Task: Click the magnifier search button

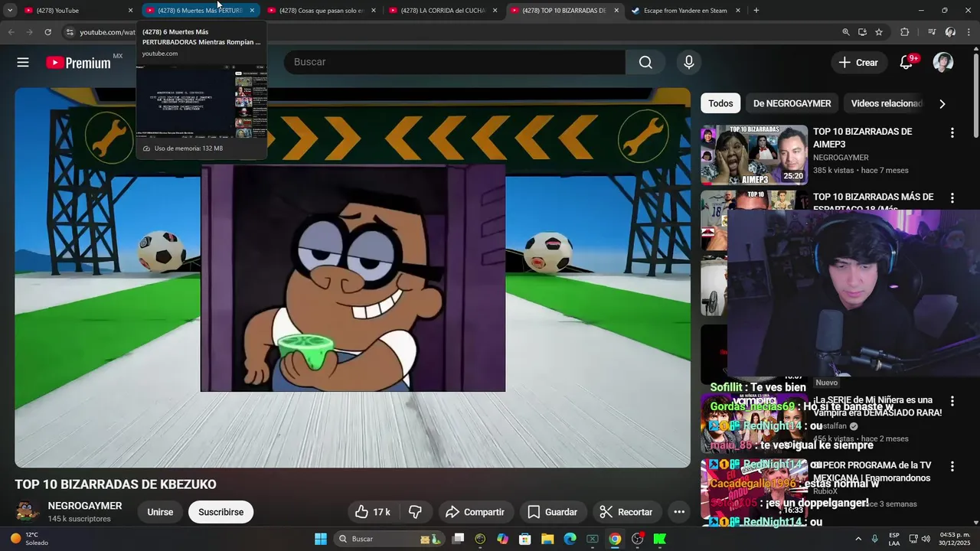Action: [x=645, y=62]
